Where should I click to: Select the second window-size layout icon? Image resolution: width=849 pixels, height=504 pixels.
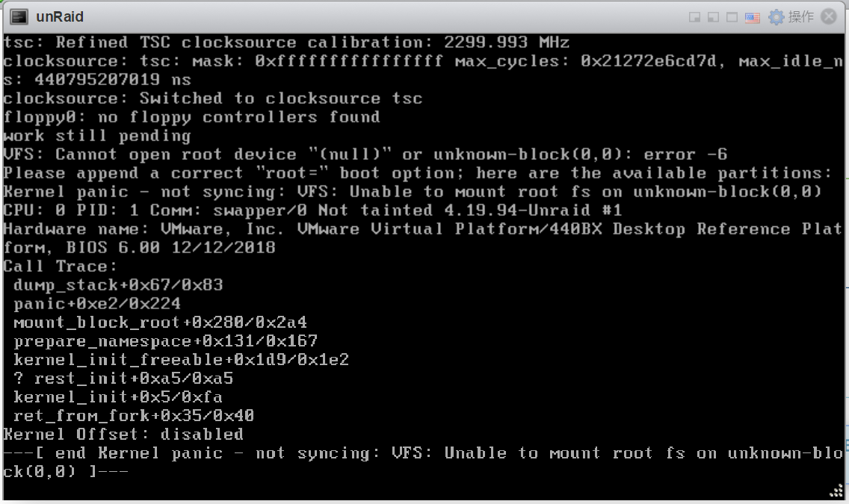pyautogui.click(x=713, y=17)
